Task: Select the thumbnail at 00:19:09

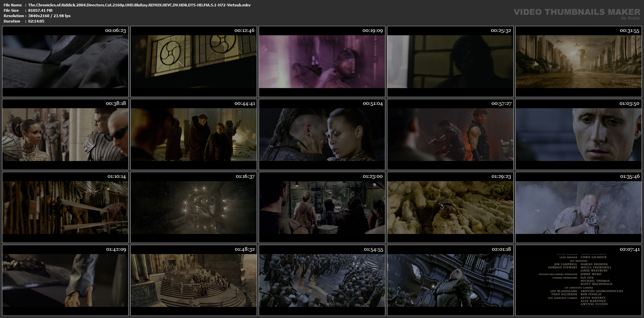Action: coord(322,62)
